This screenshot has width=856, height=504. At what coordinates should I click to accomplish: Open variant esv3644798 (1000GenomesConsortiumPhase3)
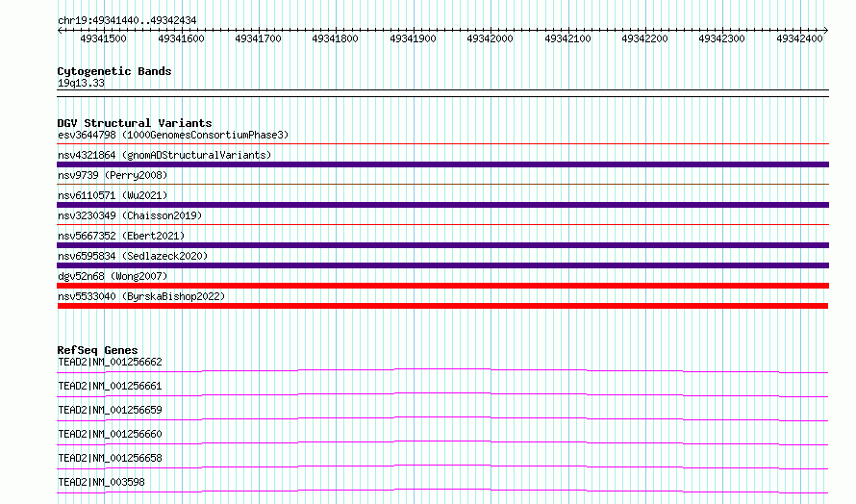click(x=173, y=135)
